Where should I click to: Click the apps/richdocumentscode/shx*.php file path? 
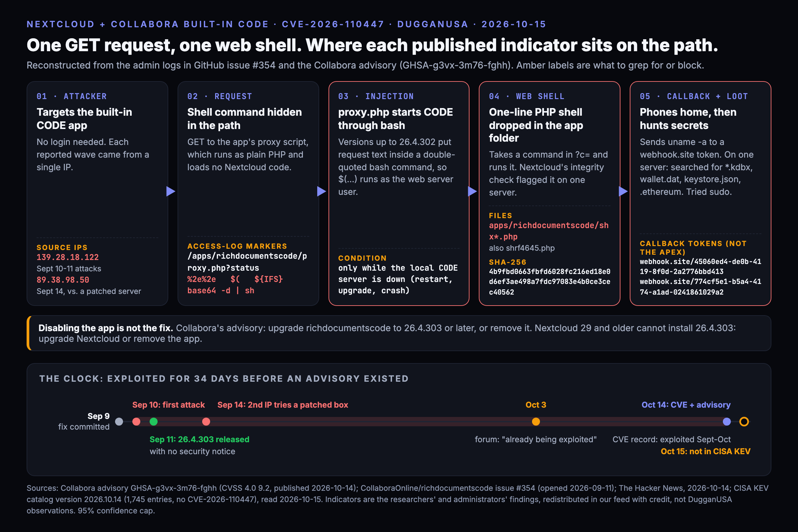tap(549, 231)
